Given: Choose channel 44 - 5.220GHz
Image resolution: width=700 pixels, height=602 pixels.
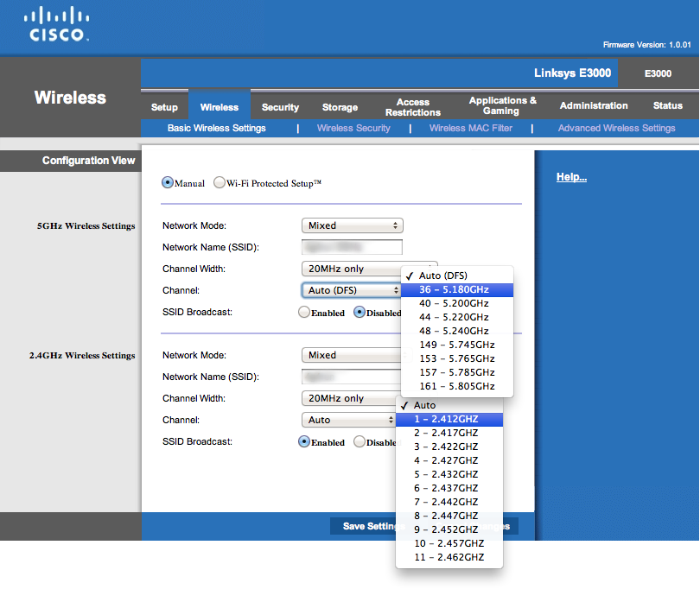Looking at the screenshot, I should (457, 317).
